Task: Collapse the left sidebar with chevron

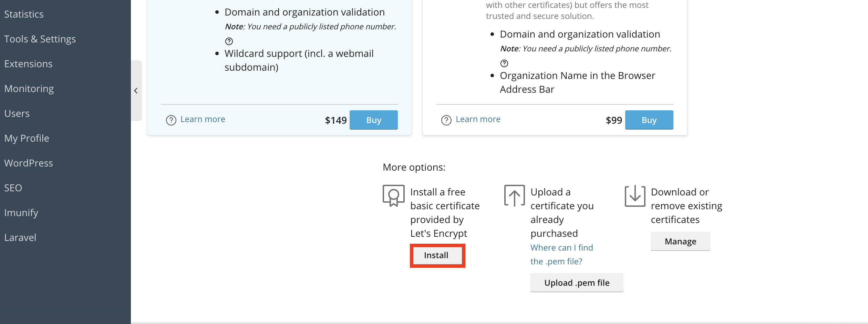Action: [x=136, y=91]
